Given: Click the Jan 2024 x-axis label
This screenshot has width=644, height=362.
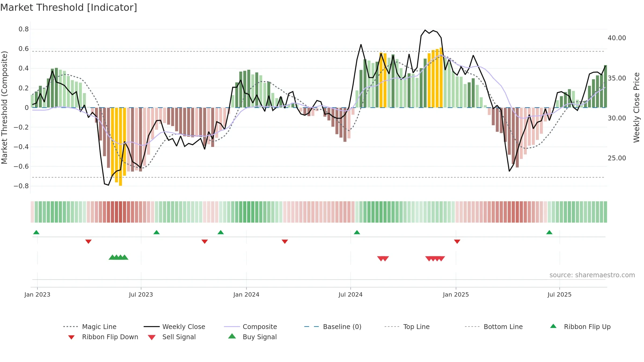Looking at the screenshot, I should tap(246, 294).
